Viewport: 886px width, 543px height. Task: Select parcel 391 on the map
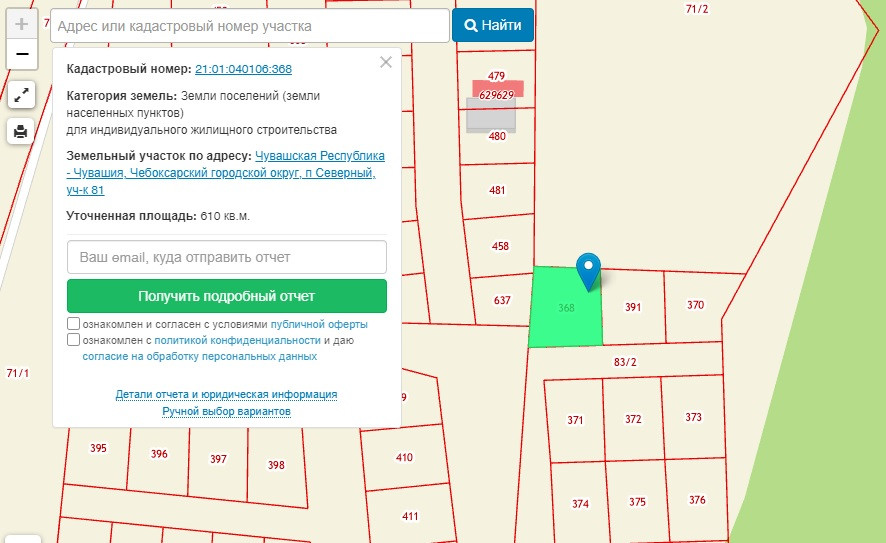[633, 307]
